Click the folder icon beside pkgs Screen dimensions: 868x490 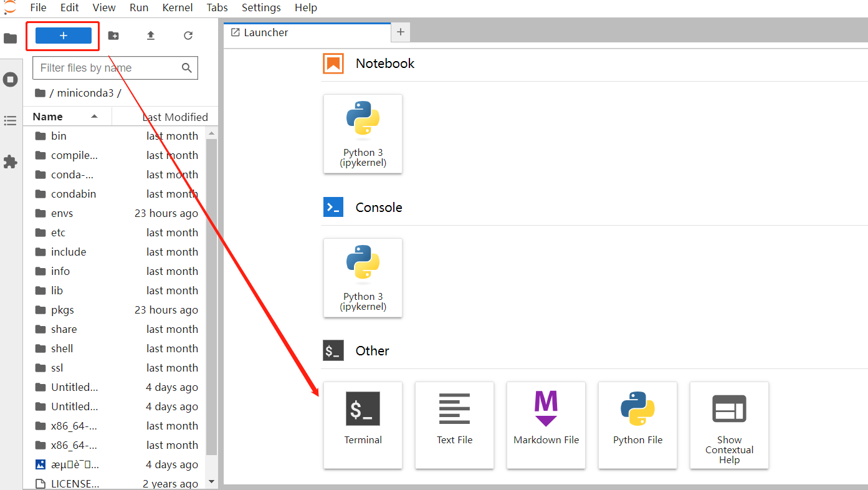pos(41,310)
